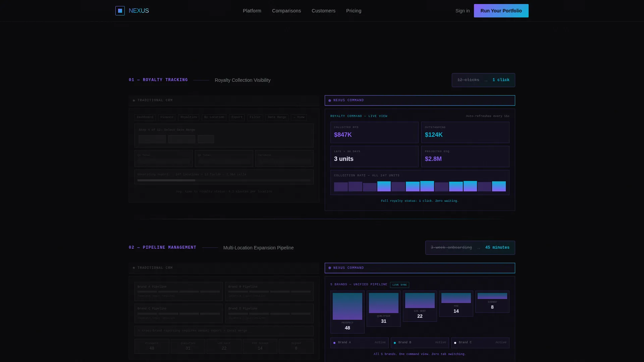Image resolution: width=644 pixels, height=362 pixels.
Task: Select the Royalties tab in Traditional CRM
Action: pyautogui.click(x=189, y=117)
